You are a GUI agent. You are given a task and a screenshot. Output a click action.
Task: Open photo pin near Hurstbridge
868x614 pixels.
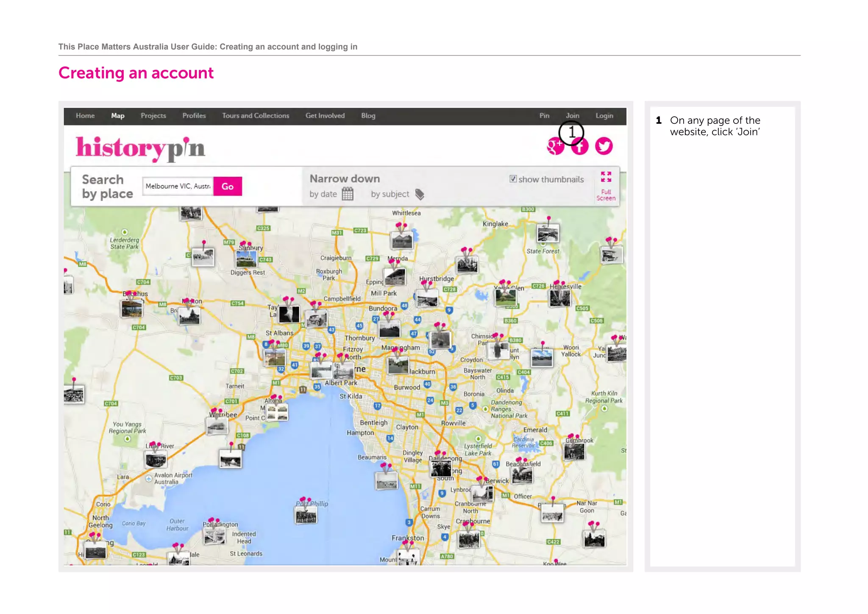427,299
